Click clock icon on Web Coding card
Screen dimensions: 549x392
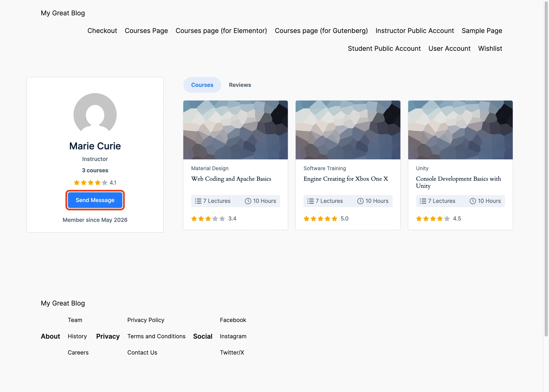248,201
